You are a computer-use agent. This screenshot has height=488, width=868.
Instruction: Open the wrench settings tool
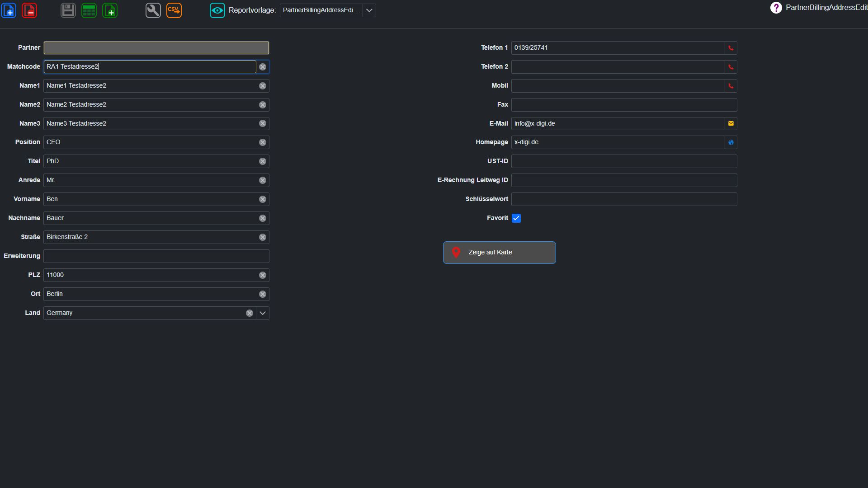coord(153,10)
